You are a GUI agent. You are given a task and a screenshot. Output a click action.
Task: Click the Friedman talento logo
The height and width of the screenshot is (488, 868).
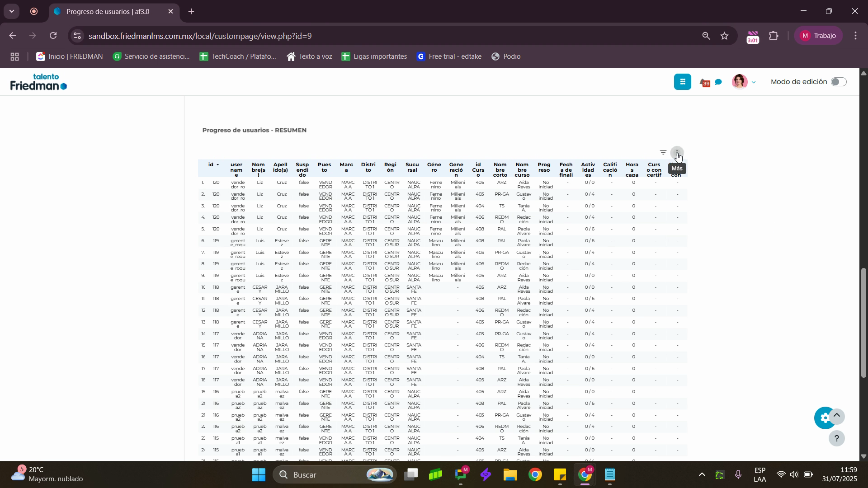39,82
